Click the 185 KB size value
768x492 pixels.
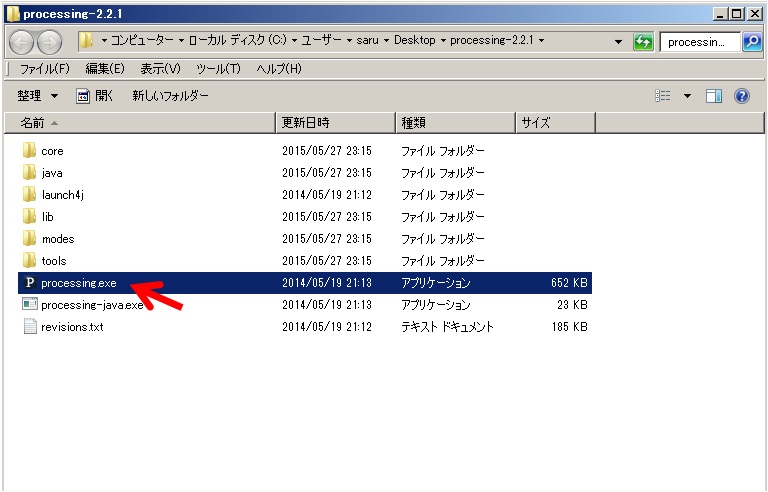[x=569, y=326]
